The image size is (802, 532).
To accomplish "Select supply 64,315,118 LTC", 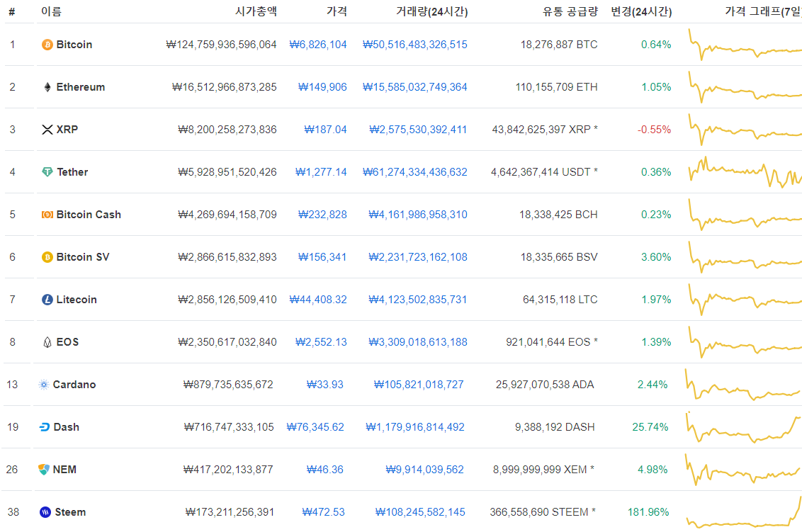I will (560, 299).
